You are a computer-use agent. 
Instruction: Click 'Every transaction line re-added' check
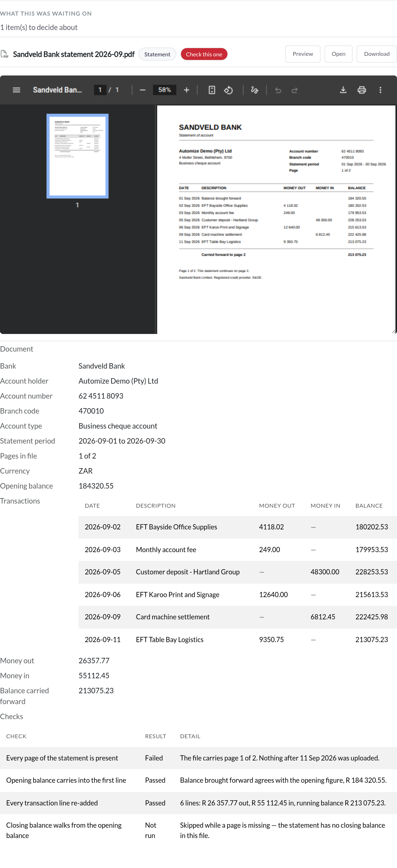[52, 803]
